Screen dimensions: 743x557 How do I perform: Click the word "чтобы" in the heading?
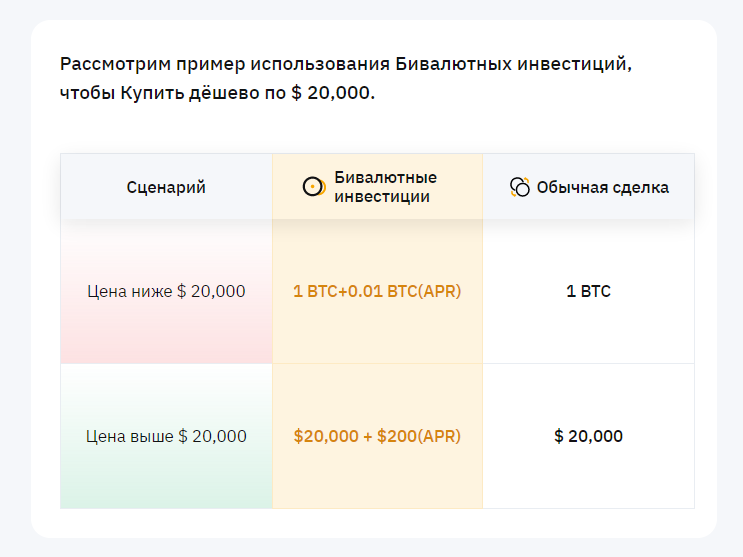pyautogui.click(x=87, y=93)
